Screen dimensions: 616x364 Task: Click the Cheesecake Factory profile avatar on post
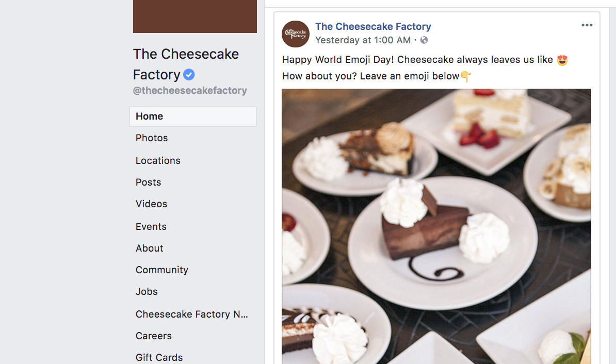click(x=296, y=34)
